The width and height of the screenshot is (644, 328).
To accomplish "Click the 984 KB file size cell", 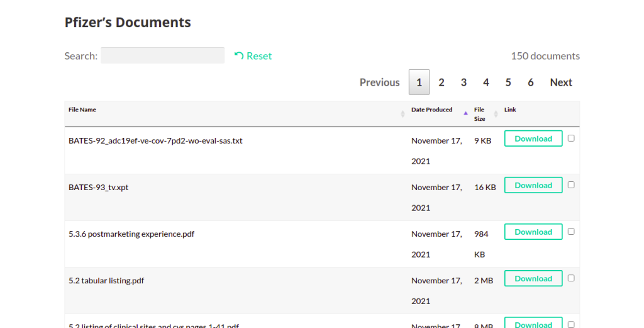I will tap(481, 244).
